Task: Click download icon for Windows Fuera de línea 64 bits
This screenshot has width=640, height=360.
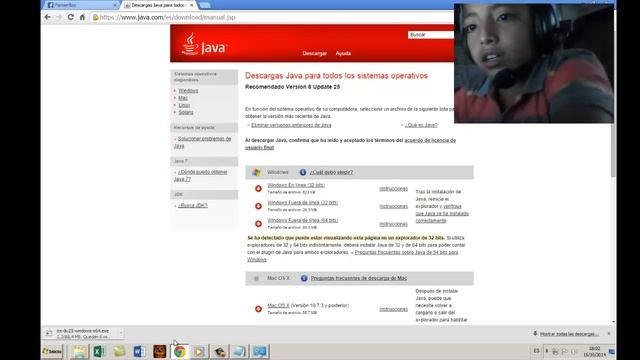Action: (258, 224)
